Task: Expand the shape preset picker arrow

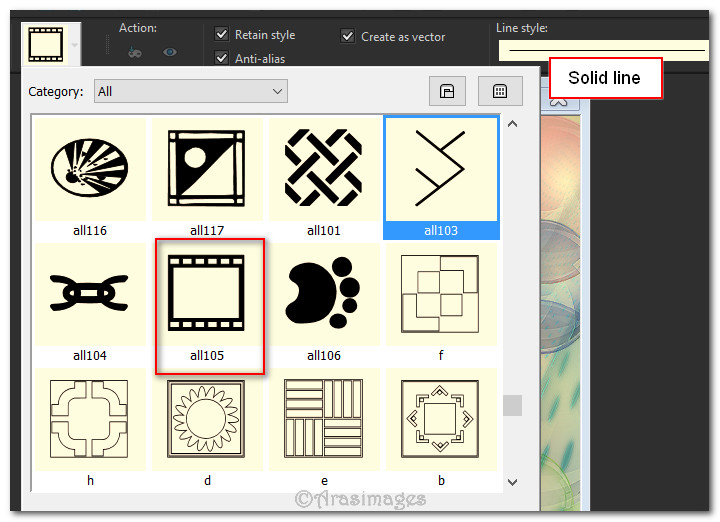Action: 75,45
